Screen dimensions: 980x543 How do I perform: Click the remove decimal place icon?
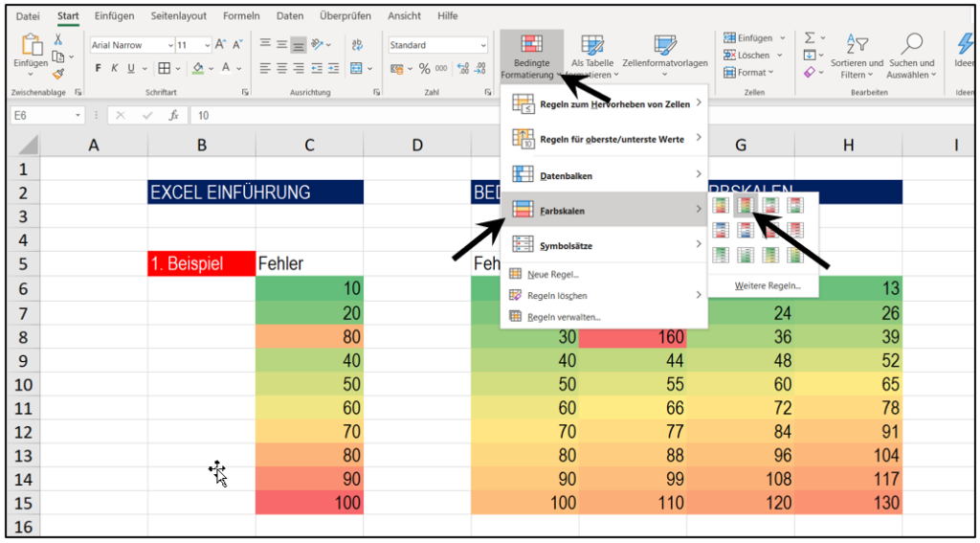click(x=480, y=68)
